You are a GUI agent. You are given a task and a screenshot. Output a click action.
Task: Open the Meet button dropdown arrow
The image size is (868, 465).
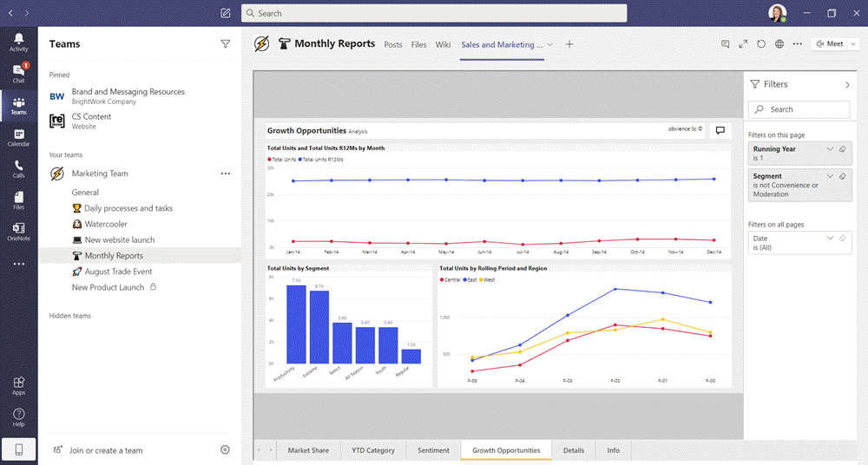[x=853, y=44]
